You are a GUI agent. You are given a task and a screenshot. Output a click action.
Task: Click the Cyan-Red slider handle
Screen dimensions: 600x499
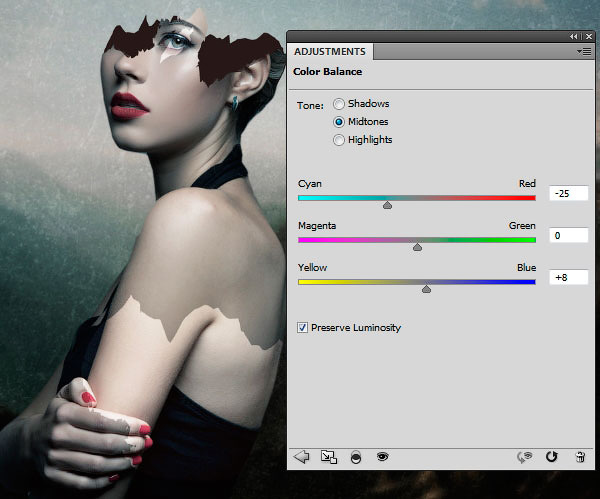[x=387, y=205]
